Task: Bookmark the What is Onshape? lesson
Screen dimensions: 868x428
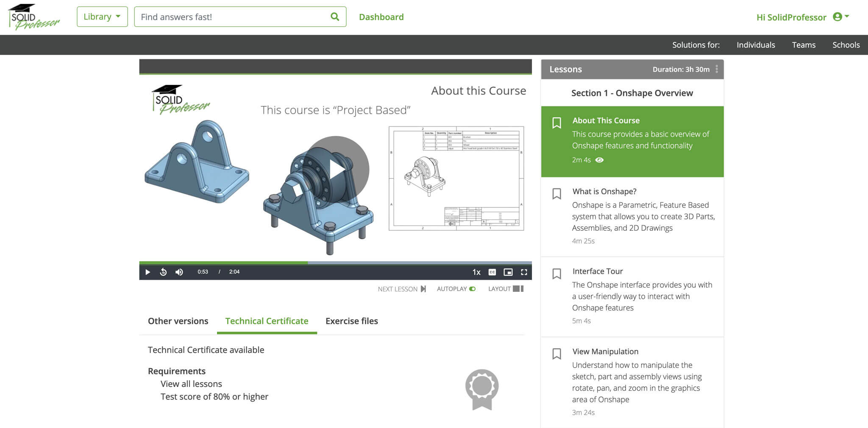Action: click(x=556, y=194)
